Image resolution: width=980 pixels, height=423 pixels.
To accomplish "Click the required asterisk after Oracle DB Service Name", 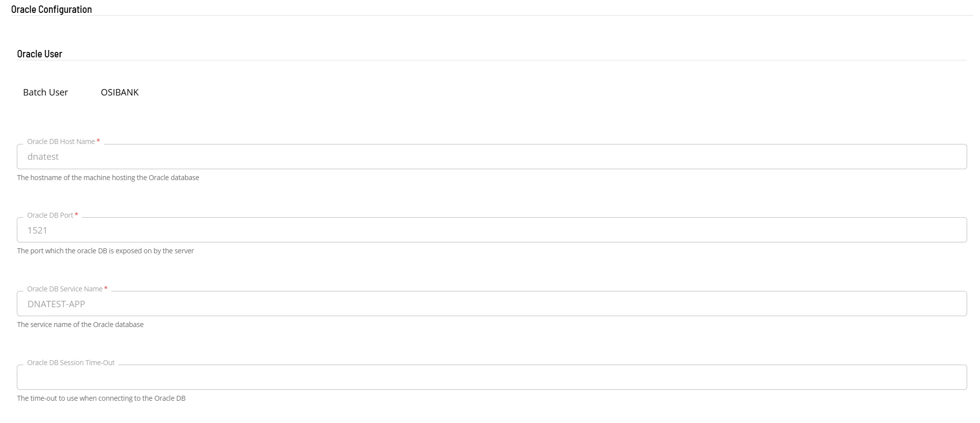I will [x=106, y=288].
